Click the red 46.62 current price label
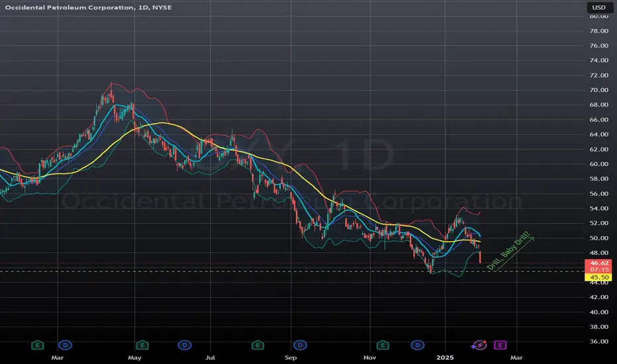Image resolution: width=617 pixels, height=364 pixels. point(599,263)
